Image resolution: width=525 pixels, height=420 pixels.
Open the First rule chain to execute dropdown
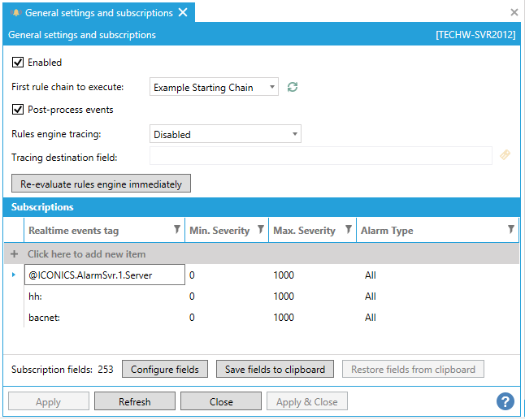(x=215, y=87)
